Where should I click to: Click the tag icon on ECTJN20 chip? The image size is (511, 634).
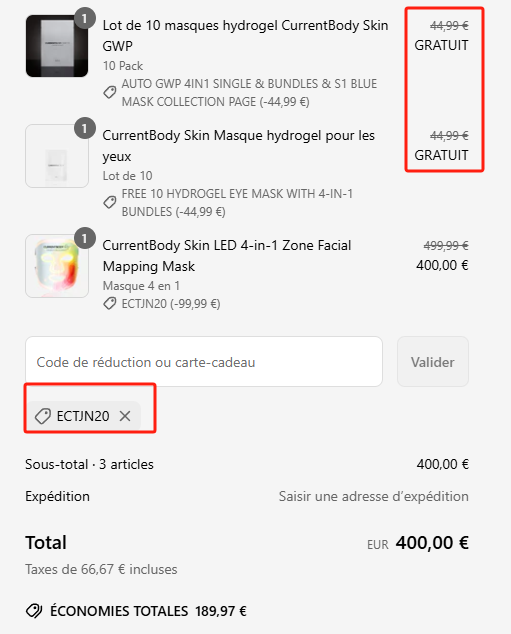42,416
